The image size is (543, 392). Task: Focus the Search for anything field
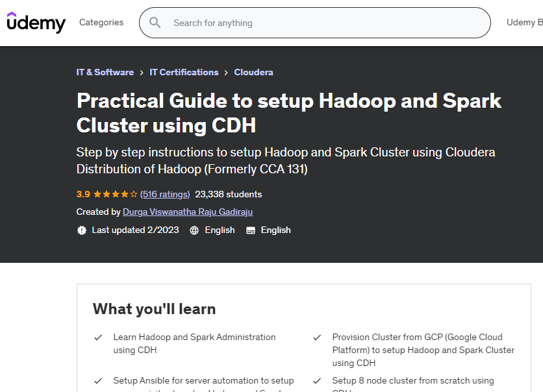point(315,23)
